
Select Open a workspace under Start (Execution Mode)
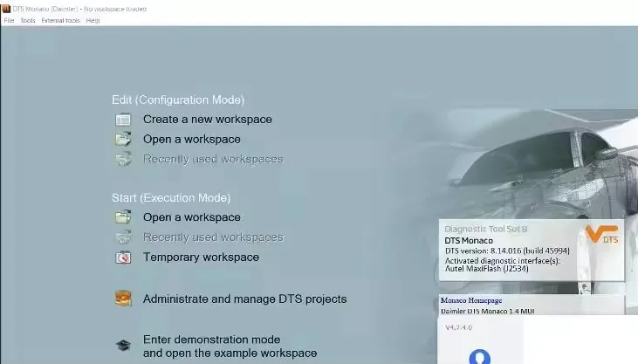click(192, 217)
